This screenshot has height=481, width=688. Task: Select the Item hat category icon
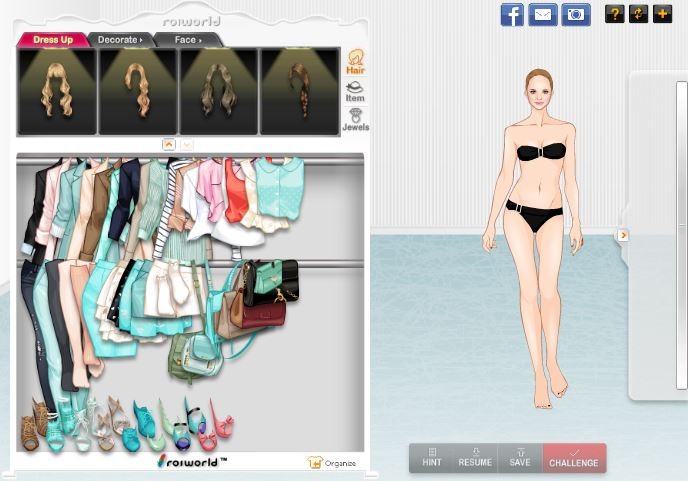[355, 92]
